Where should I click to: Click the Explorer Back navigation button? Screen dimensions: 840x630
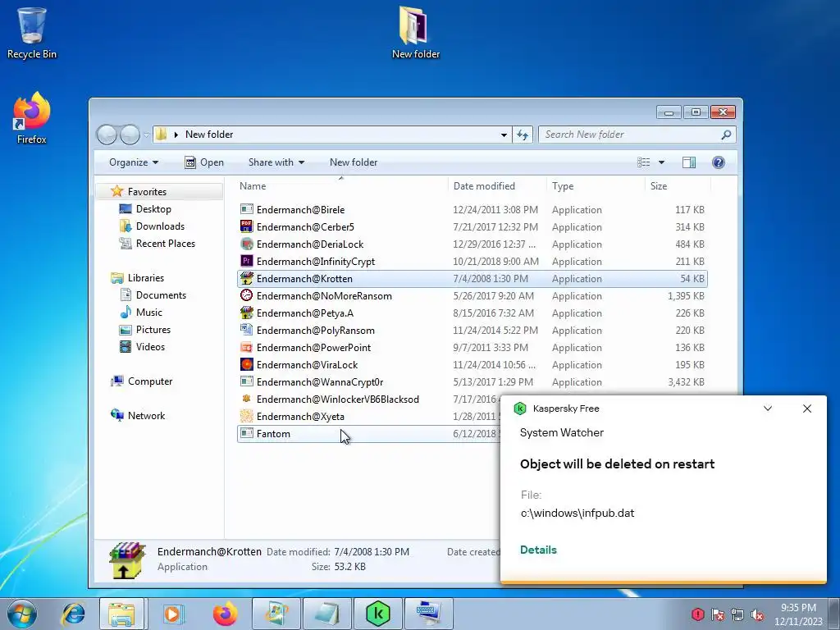point(107,135)
